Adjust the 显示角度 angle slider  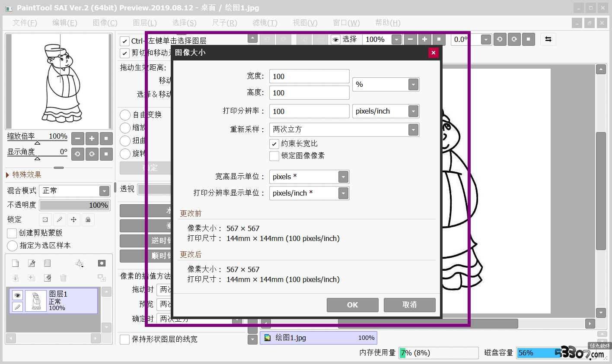click(x=37, y=157)
